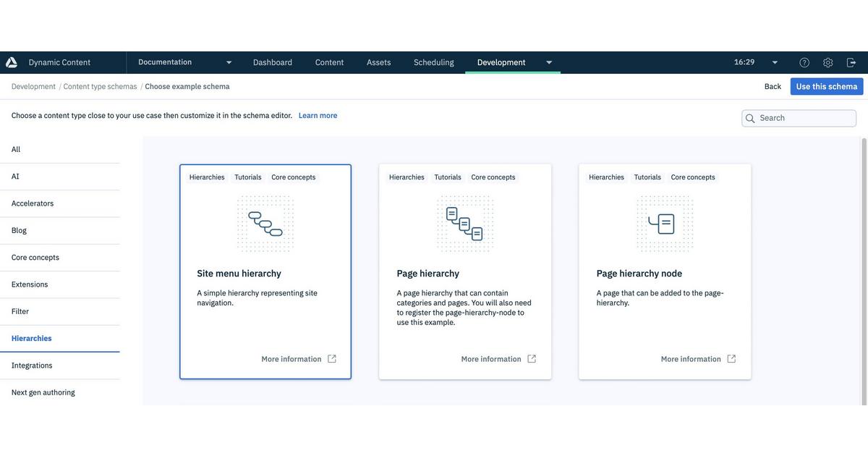Image resolution: width=868 pixels, height=456 pixels.
Task: Click the log out icon
Action: 851,62
